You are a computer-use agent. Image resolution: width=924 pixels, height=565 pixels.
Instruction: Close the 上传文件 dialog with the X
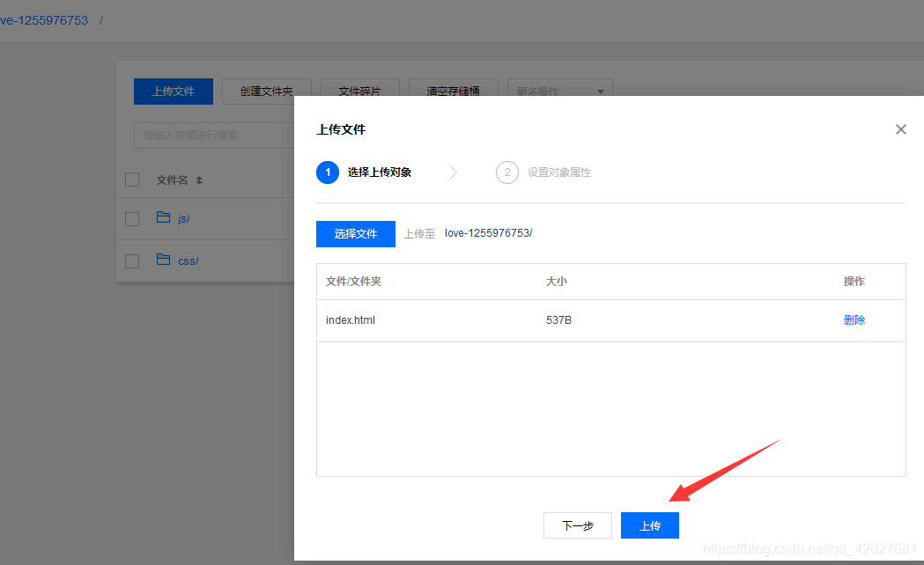point(900,129)
